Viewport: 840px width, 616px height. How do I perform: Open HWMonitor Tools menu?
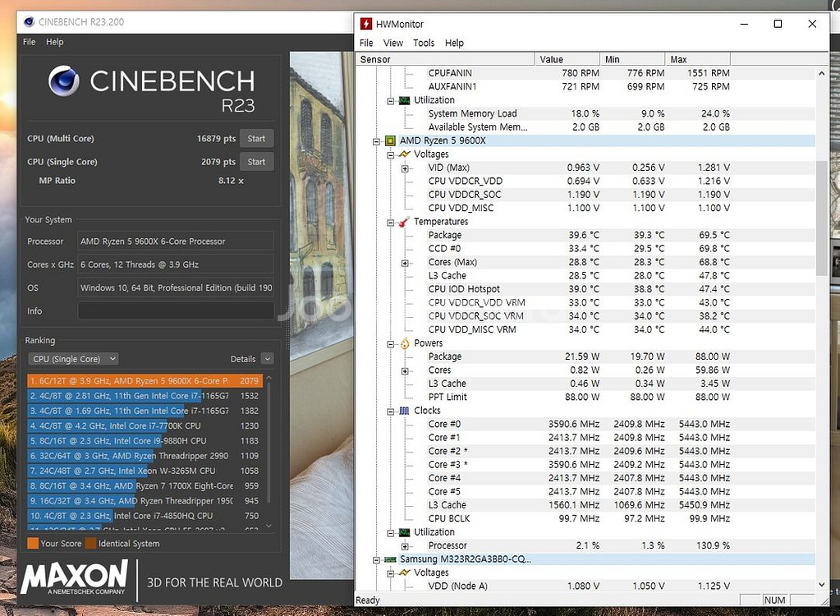(x=424, y=43)
